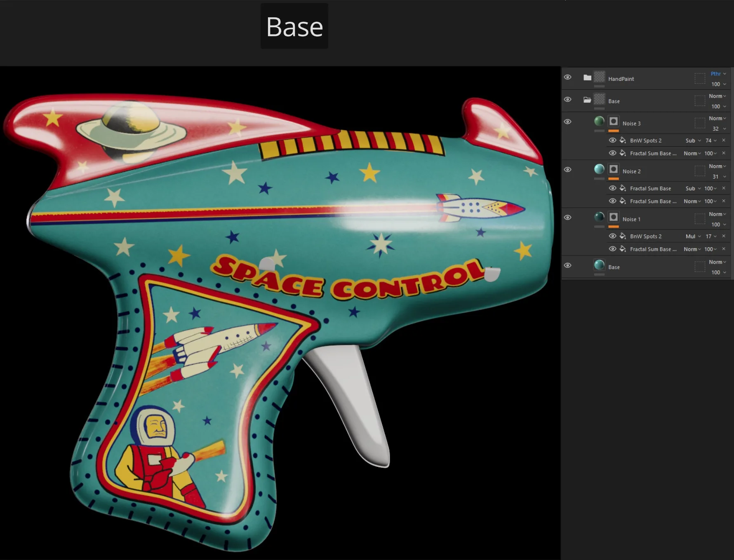
Task: Open Noise 3 opacity 32 dropdown
Action: coord(719,129)
